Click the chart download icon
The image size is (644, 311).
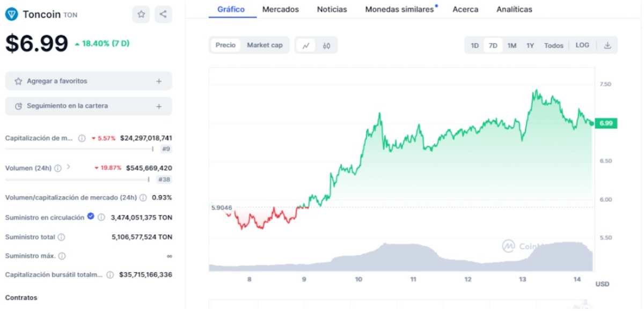point(608,45)
